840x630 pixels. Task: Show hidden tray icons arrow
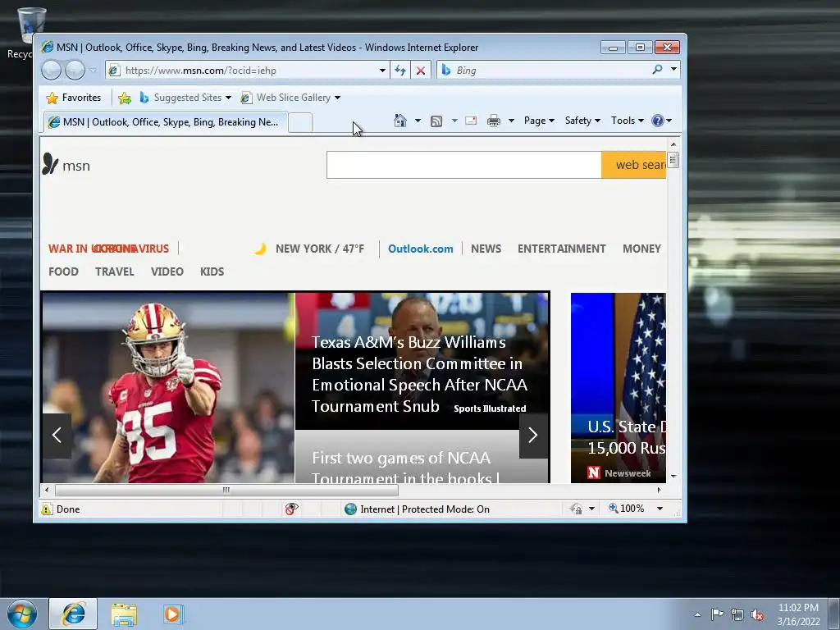pos(697,614)
